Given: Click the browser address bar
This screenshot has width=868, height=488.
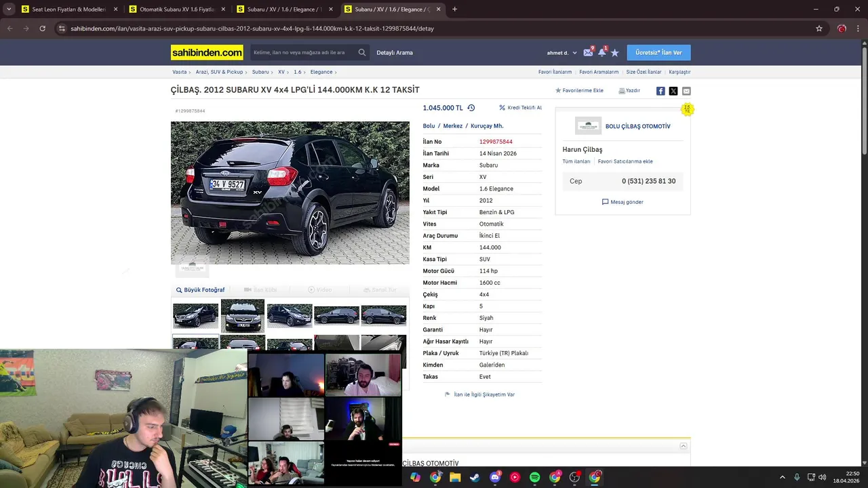Looking at the screenshot, I should pos(434,28).
